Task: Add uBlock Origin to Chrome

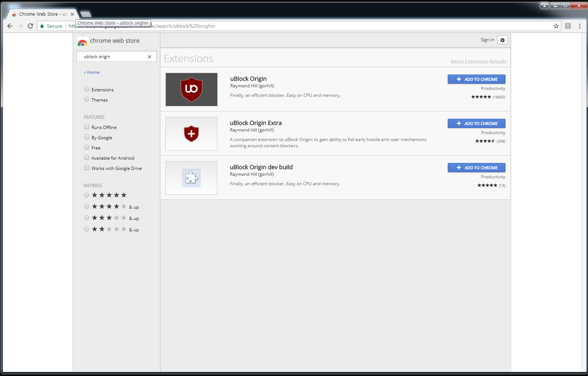Action: (477, 79)
